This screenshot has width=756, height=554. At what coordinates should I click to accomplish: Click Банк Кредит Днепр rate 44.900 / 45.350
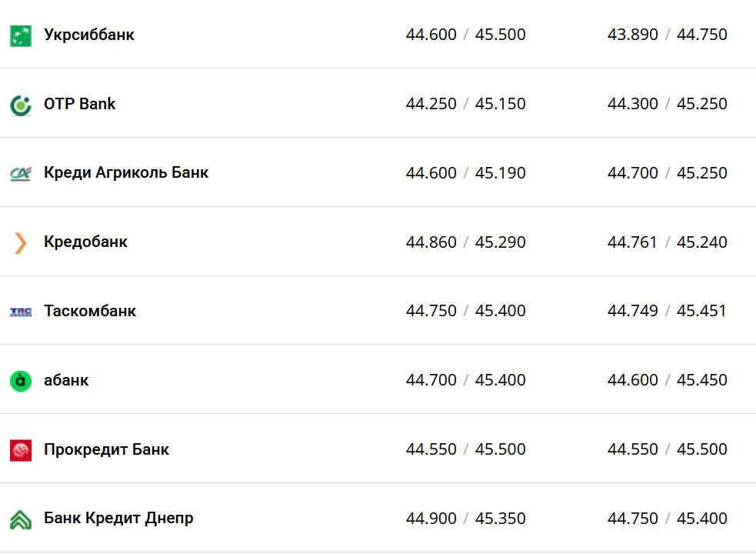pyautogui.click(x=466, y=519)
